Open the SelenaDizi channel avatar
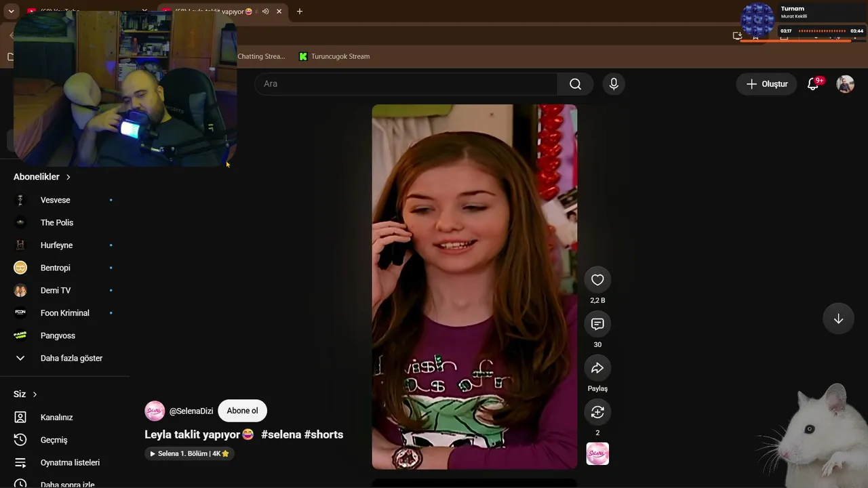This screenshot has width=868, height=488. (x=155, y=411)
